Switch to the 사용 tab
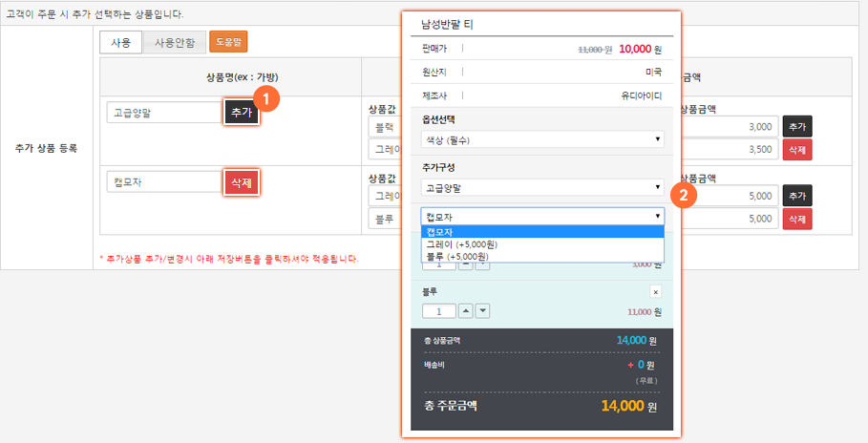Image resolution: width=868 pixels, height=443 pixels. 120,43
